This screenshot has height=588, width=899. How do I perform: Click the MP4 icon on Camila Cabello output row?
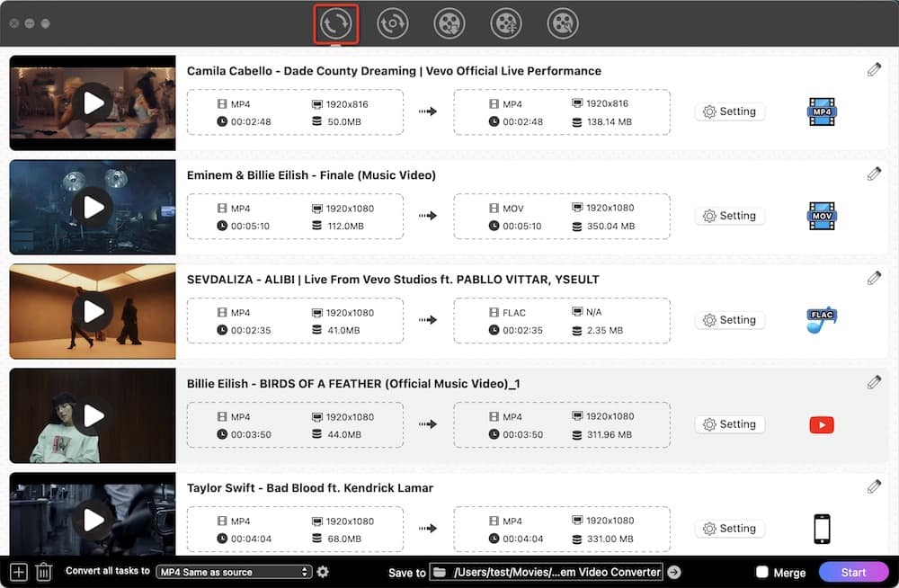(x=821, y=111)
